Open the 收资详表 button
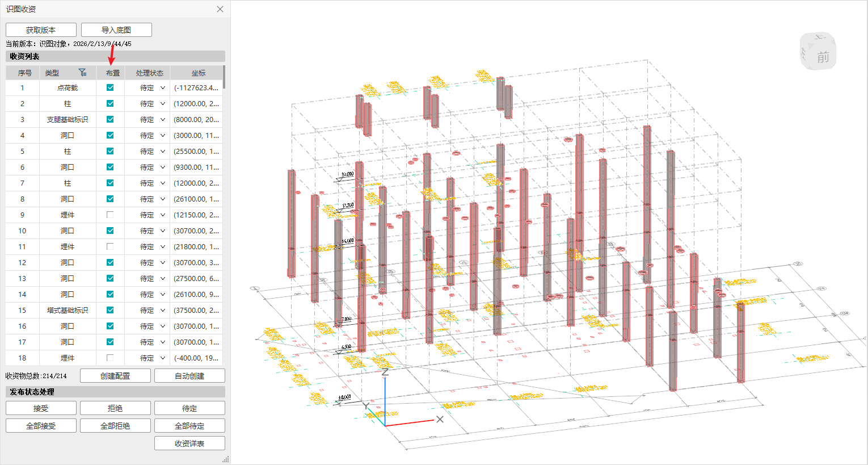868x465 pixels. [189, 443]
